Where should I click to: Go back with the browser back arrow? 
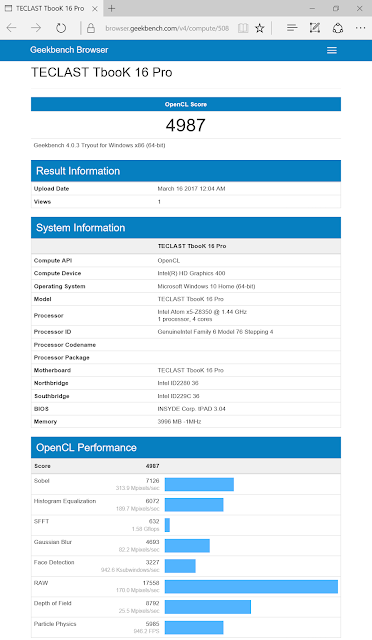point(11,28)
